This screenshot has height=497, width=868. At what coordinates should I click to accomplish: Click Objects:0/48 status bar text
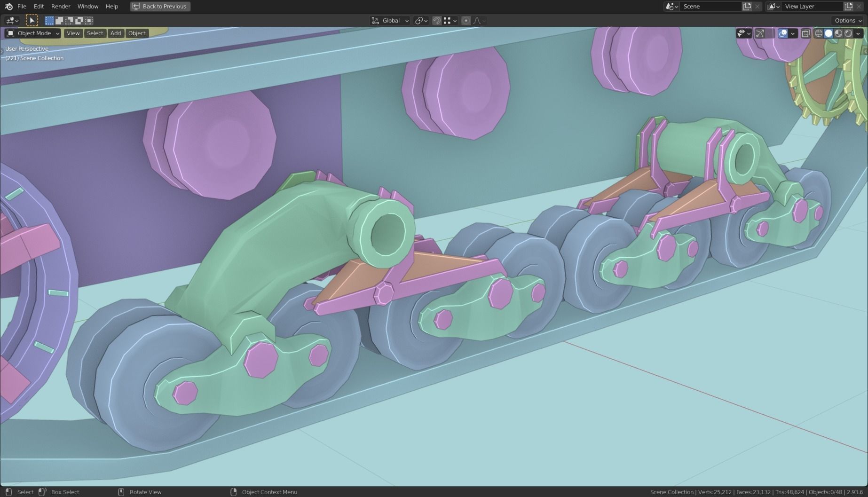tap(825, 492)
